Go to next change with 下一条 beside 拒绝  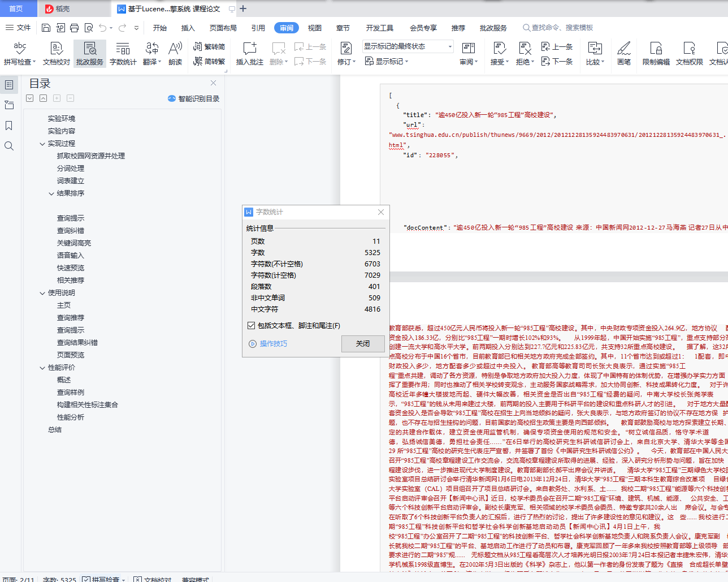(557, 61)
